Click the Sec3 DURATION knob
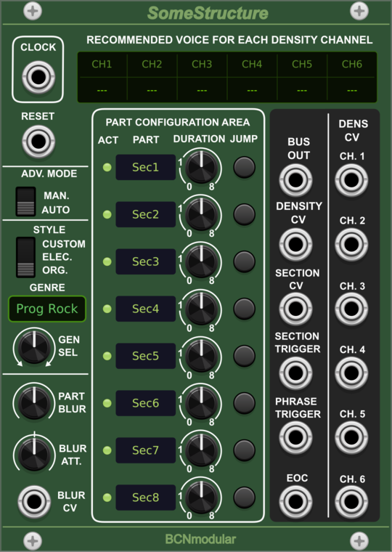This screenshot has height=552, width=392. click(x=201, y=261)
